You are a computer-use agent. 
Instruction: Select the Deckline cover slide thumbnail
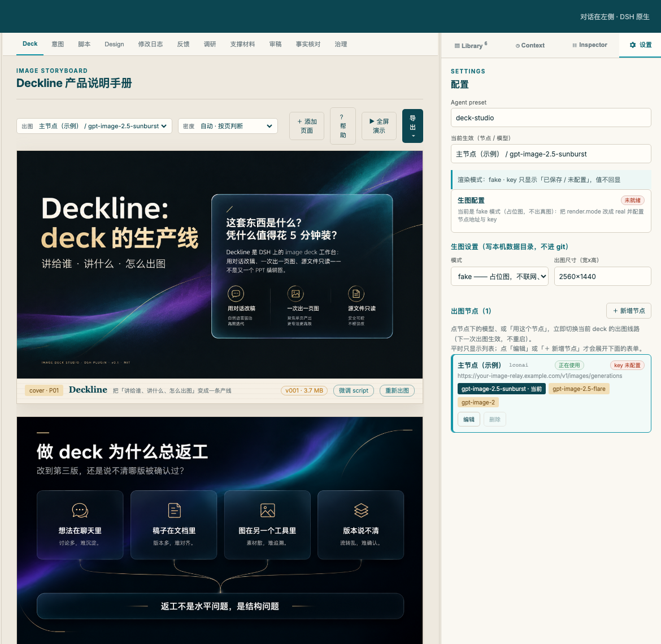pyautogui.click(x=220, y=264)
